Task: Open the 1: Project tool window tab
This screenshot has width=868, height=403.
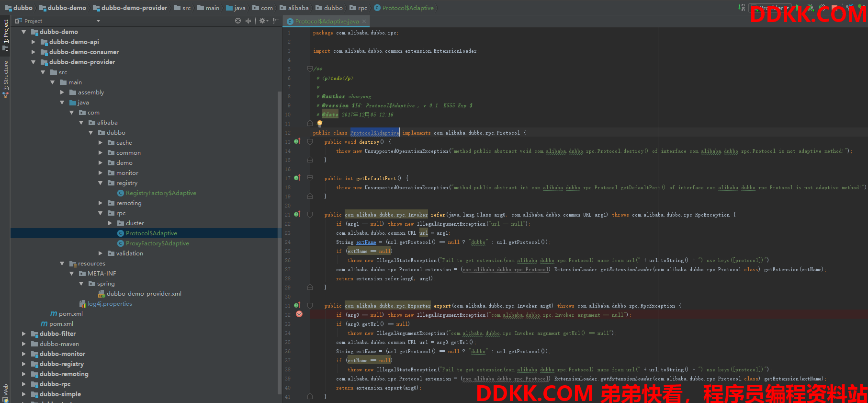Action: 6,35
